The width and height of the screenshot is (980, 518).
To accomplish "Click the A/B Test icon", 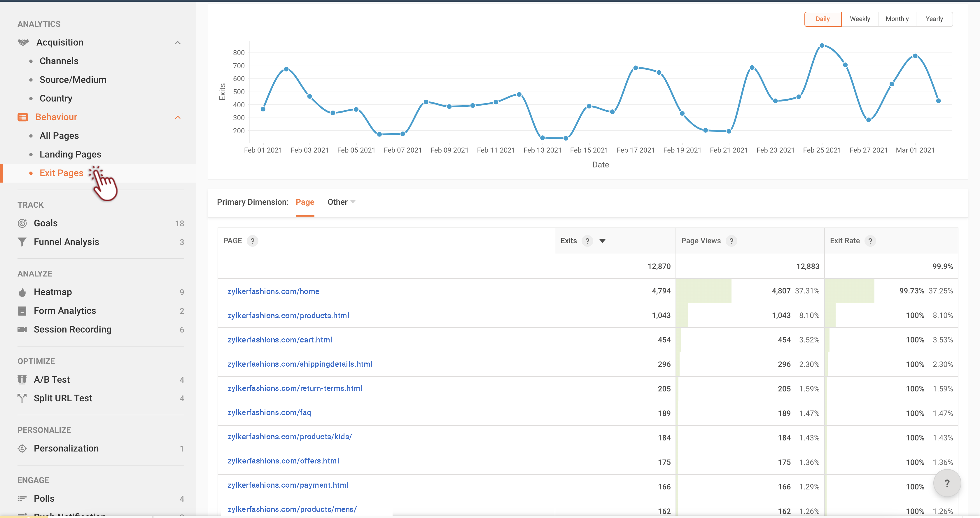I will coord(22,379).
